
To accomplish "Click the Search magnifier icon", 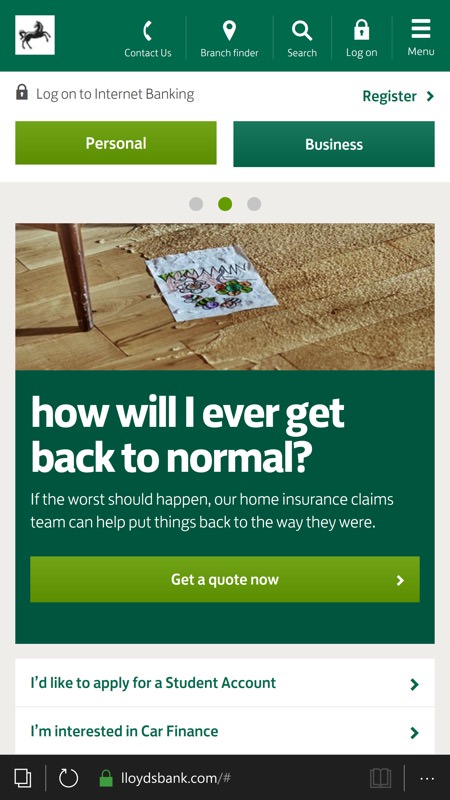I will (302, 31).
